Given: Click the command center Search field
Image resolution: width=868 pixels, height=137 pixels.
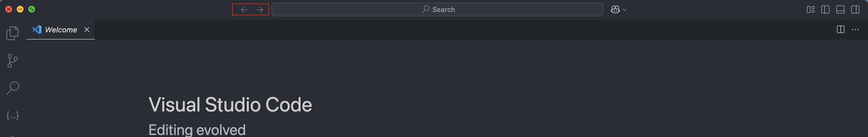Looking at the screenshot, I should 437,10.
